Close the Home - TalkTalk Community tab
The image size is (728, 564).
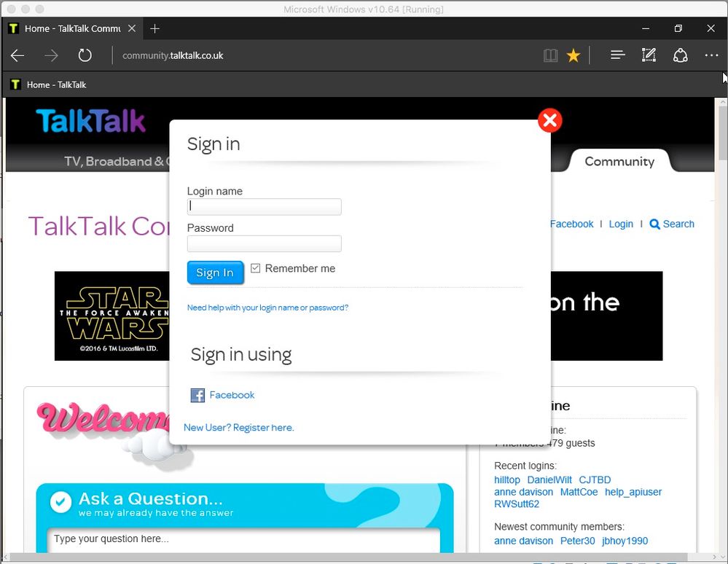(132, 28)
